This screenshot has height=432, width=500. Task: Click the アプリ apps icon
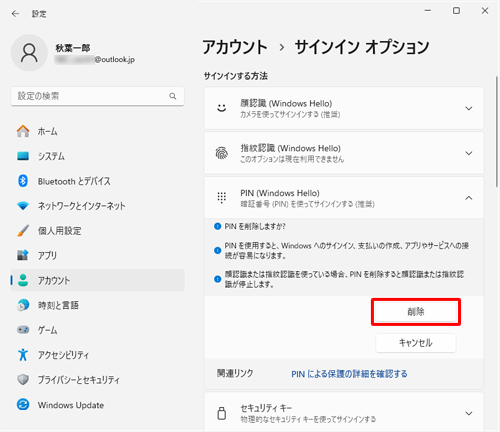pos(23,255)
